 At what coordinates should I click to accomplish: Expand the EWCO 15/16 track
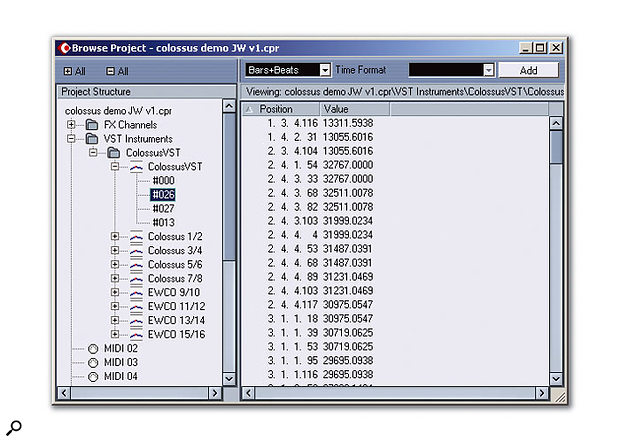pos(115,334)
